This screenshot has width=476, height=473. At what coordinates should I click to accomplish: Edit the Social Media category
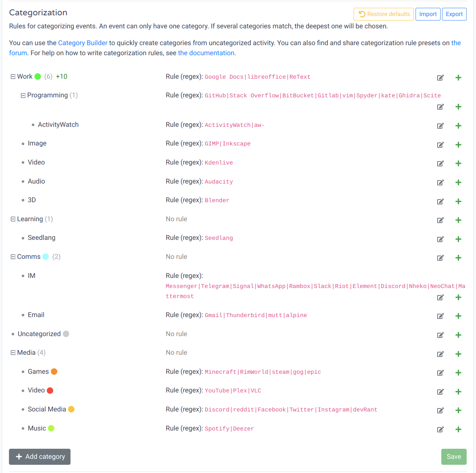(440, 410)
